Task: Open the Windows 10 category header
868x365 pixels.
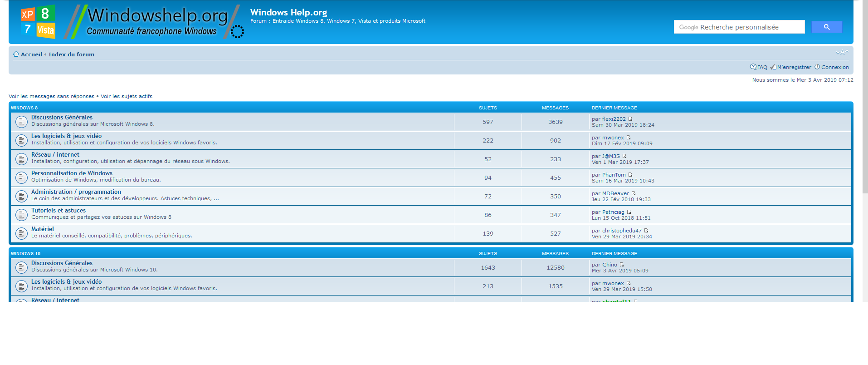Action: [x=26, y=254]
